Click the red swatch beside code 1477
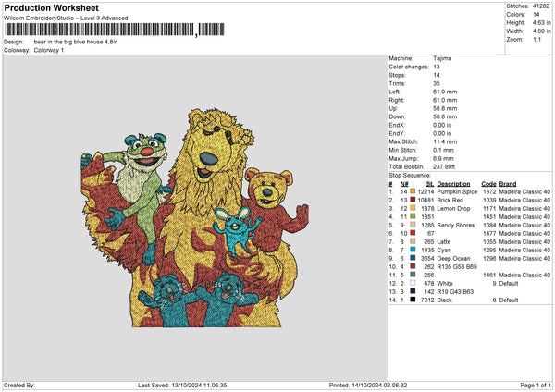Image resolution: width=555 pixels, height=392 pixels. pos(413,233)
